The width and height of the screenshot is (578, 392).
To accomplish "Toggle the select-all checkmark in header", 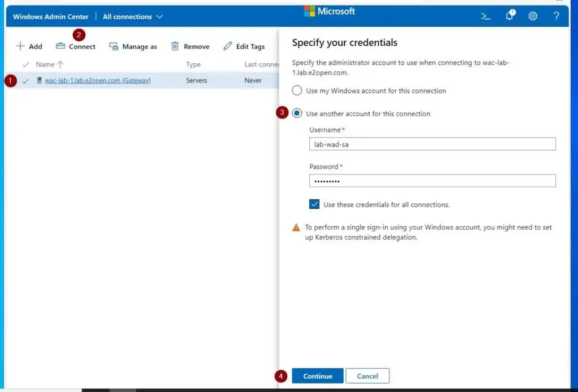I will (25, 64).
